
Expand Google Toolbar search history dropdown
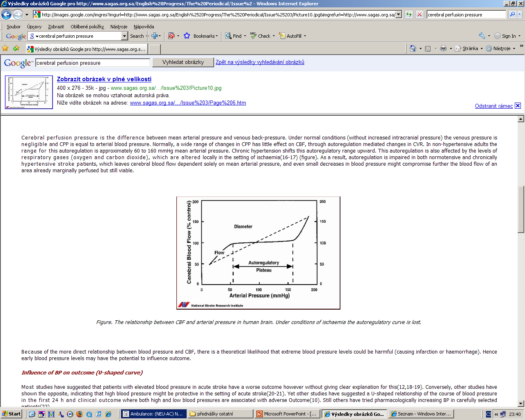point(125,36)
